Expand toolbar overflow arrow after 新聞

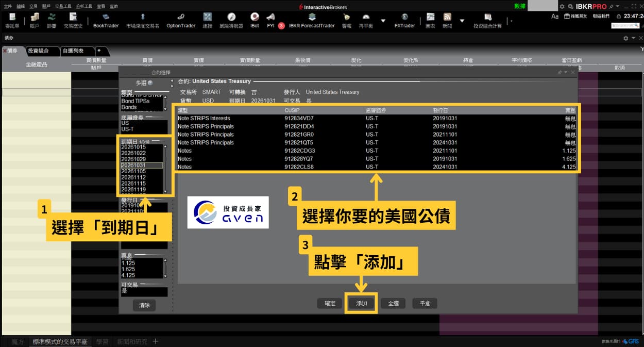click(x=462, y=21)
